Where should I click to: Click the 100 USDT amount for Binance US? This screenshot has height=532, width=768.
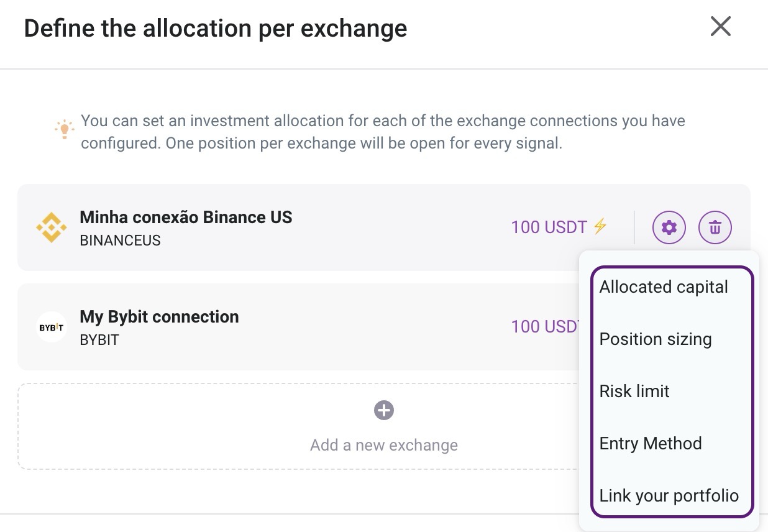click(549, 227)
